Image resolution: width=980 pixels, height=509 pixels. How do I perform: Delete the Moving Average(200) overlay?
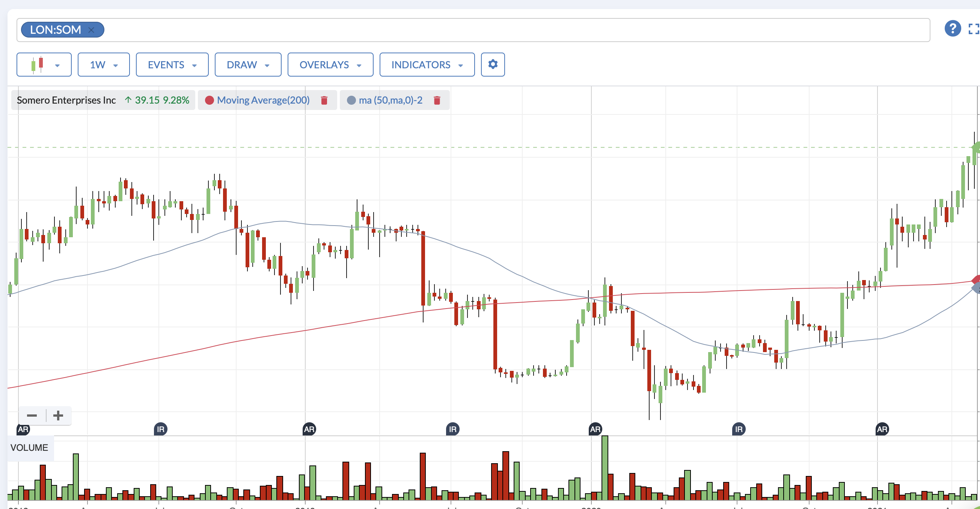pyautogui.click(x=324, y=100)
